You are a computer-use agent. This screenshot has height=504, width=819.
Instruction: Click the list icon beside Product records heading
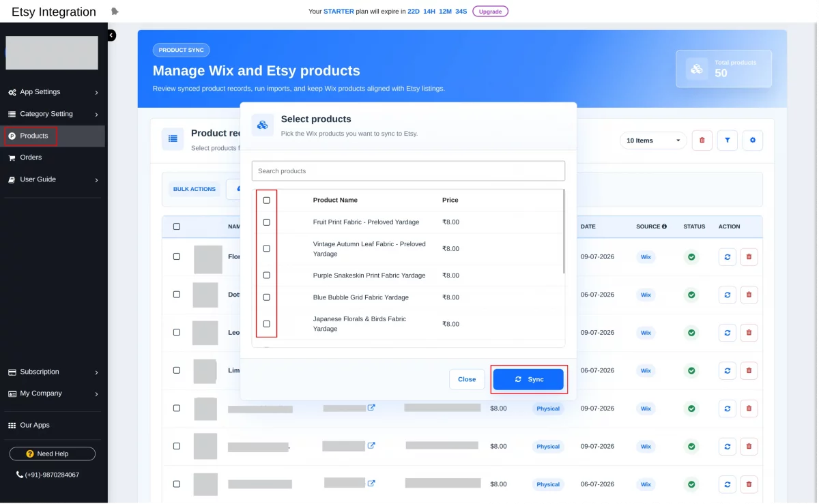(x=173, y=138)
